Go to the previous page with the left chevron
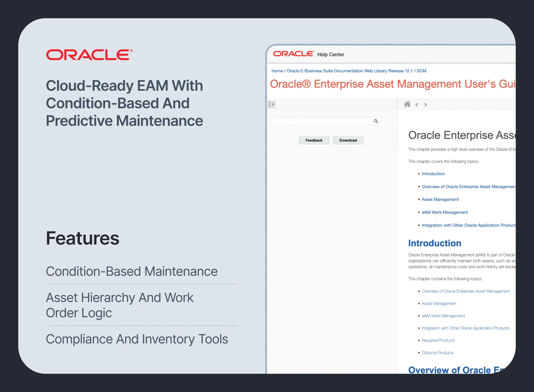Screen dimensions: 534x392 [x=417, y=105]
